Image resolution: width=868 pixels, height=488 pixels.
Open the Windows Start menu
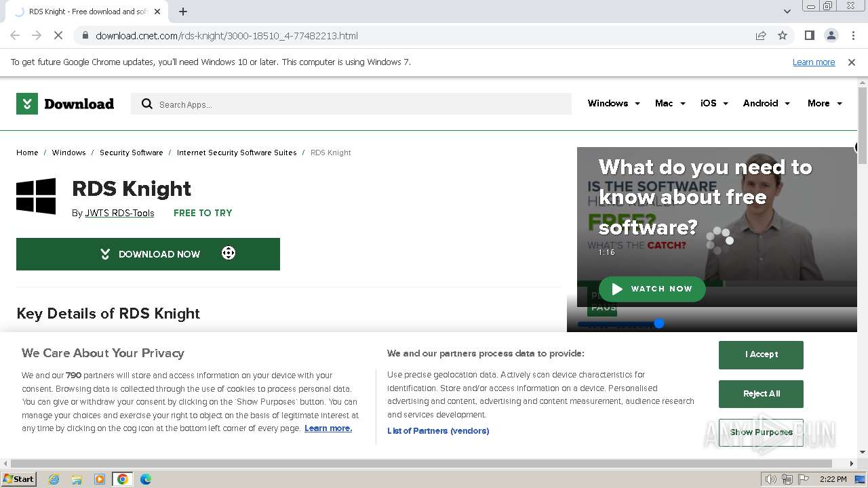(x=19, y=479)
